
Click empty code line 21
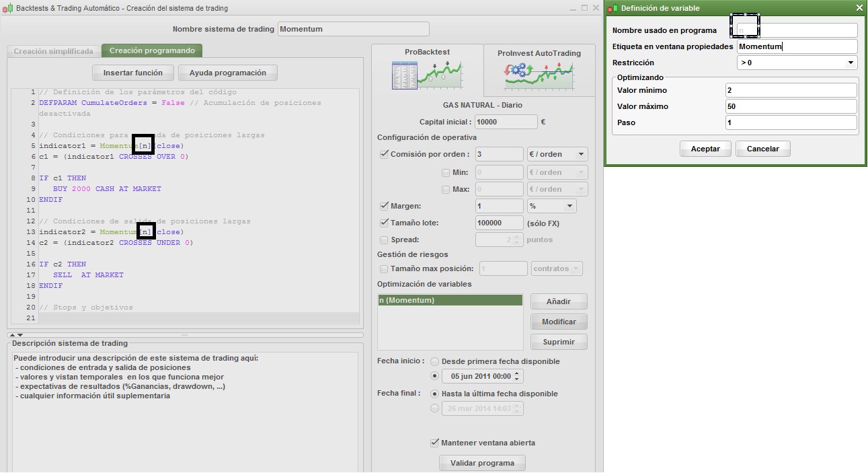coord(198,318)
